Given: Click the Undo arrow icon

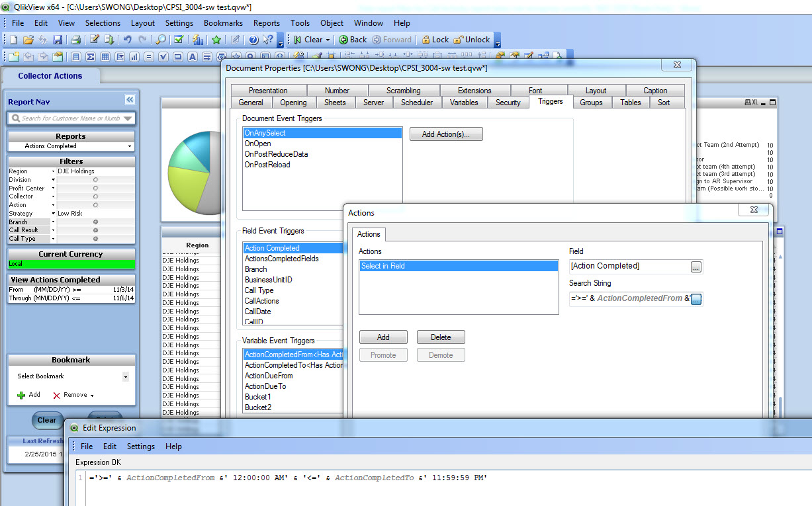Looking at the screenshot, I should pyautogui.click(x=127, y=40).
